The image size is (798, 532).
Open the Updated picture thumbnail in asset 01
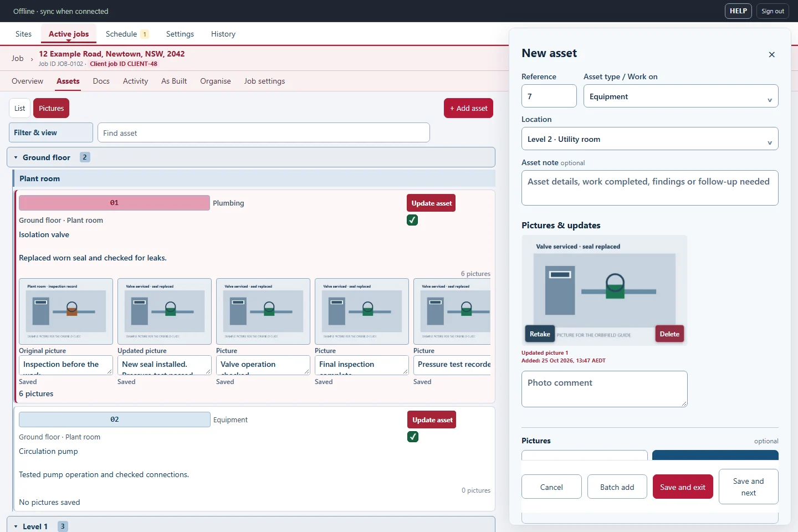[x=165, y=311]
